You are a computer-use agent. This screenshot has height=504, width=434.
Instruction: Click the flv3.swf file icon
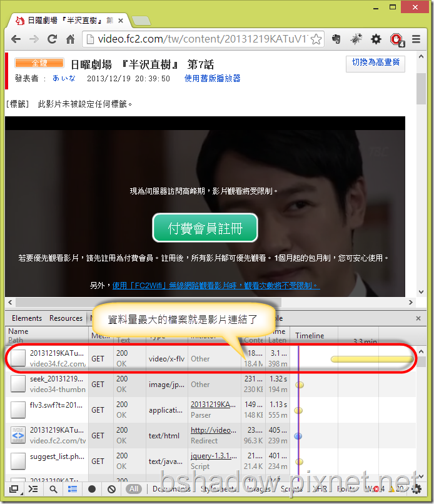(18, 410)
